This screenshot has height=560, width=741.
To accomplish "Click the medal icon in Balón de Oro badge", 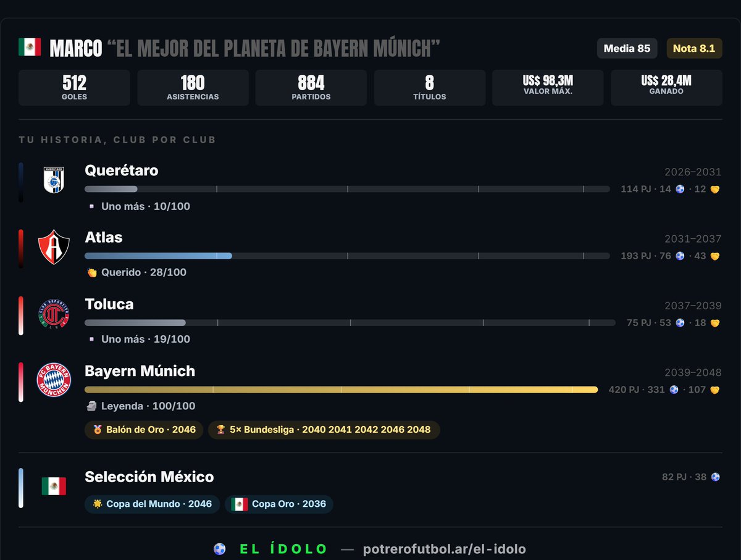I will 98,430.
